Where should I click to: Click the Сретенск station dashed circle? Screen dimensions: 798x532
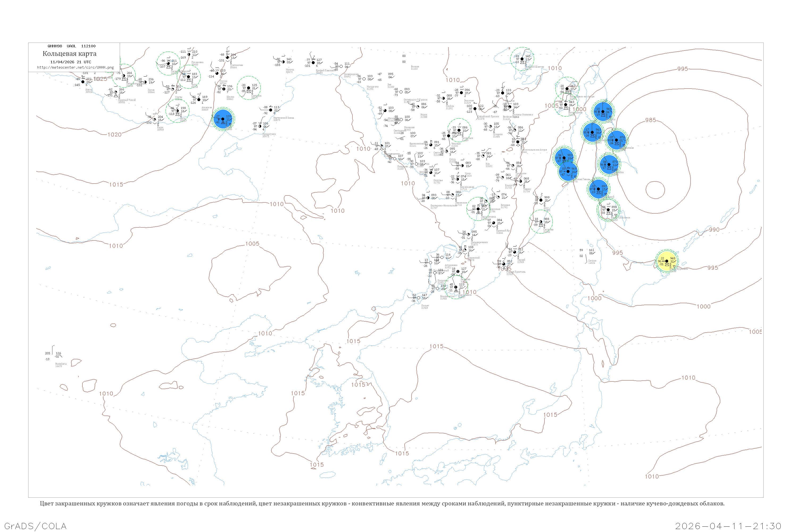pos(249,88)
